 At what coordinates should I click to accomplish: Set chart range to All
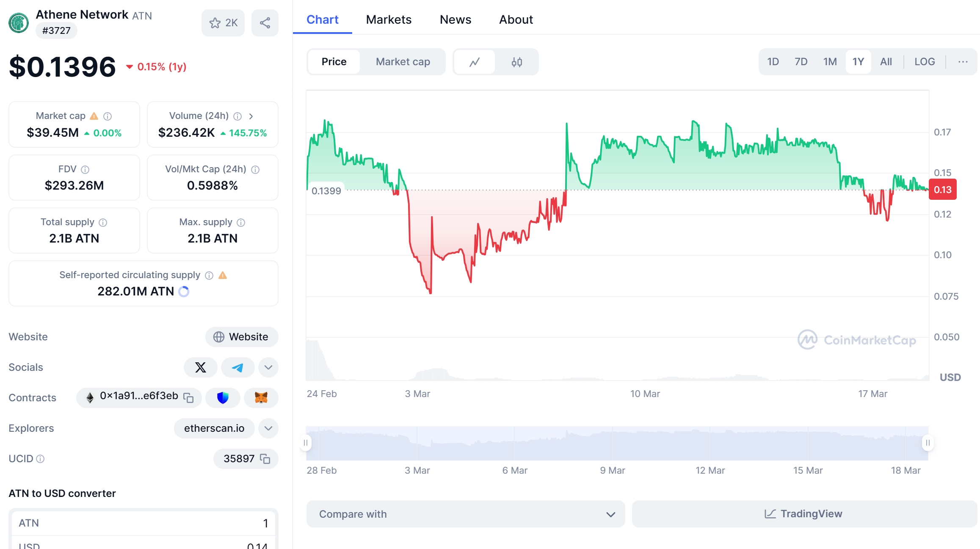[886, 62]
